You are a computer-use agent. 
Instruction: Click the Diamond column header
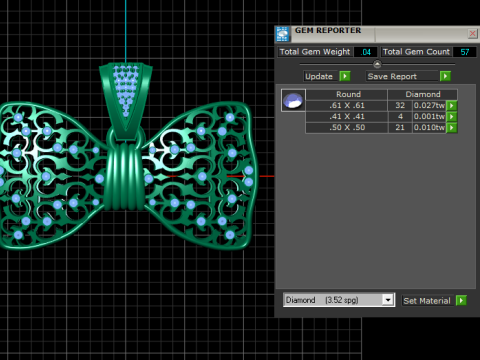(423, 94)
